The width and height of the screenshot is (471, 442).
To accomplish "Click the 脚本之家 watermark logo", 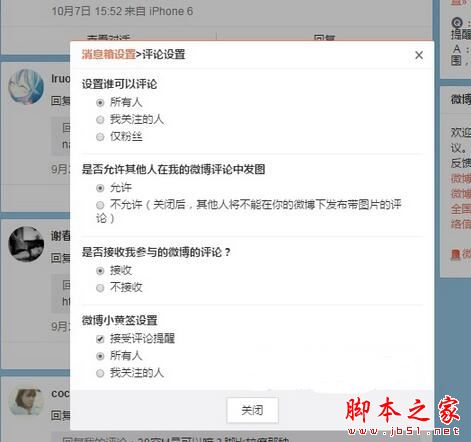I will click(403, 410).
